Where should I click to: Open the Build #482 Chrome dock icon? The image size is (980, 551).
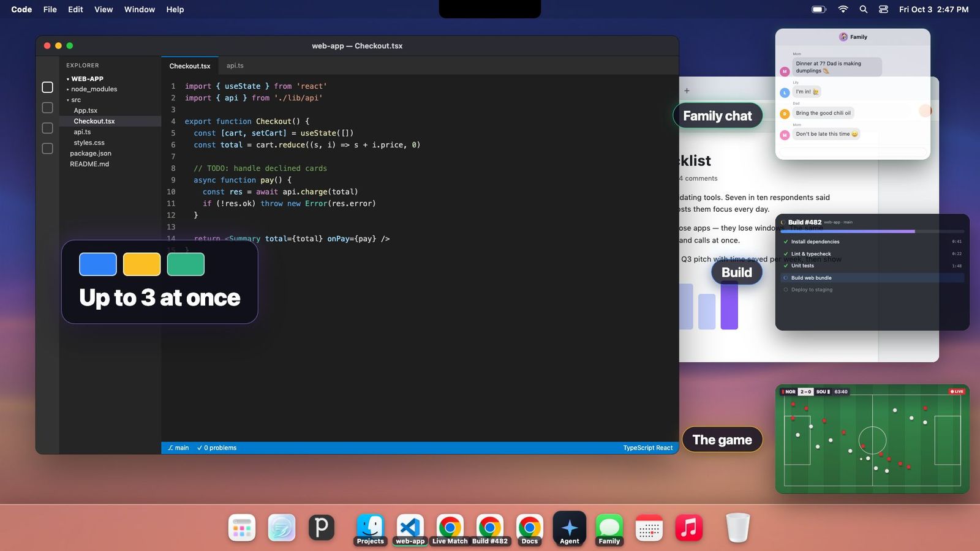click(x=490, y=528)
